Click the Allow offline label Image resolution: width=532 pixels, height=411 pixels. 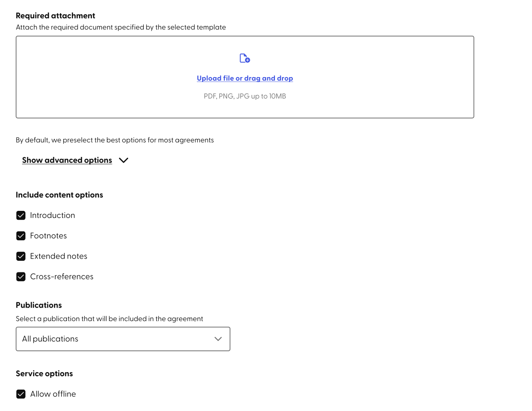pos(53,394)
